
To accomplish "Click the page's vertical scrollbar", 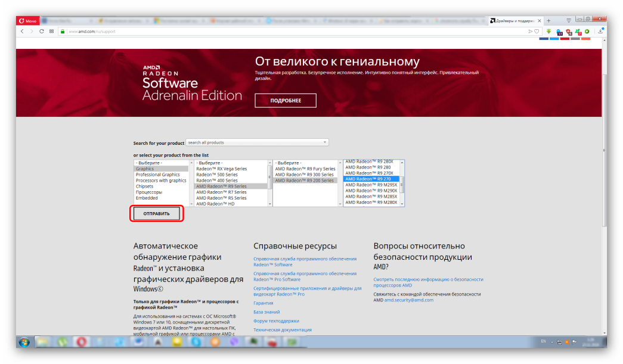I will (x=604, y=149).
